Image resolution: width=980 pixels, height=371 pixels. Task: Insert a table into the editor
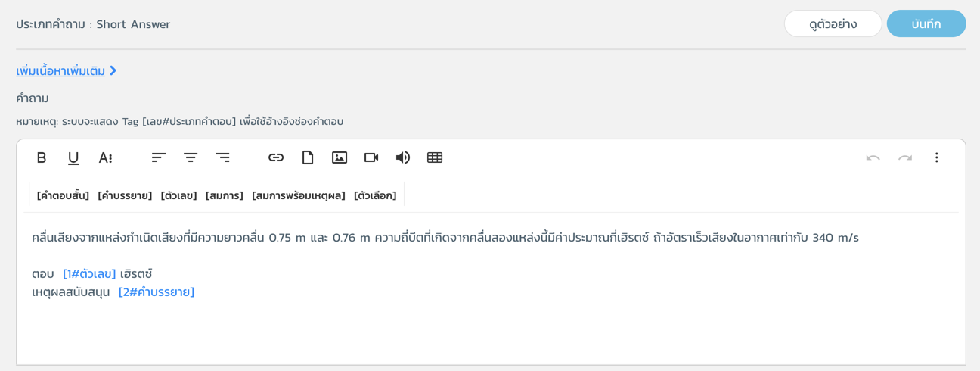435,157
